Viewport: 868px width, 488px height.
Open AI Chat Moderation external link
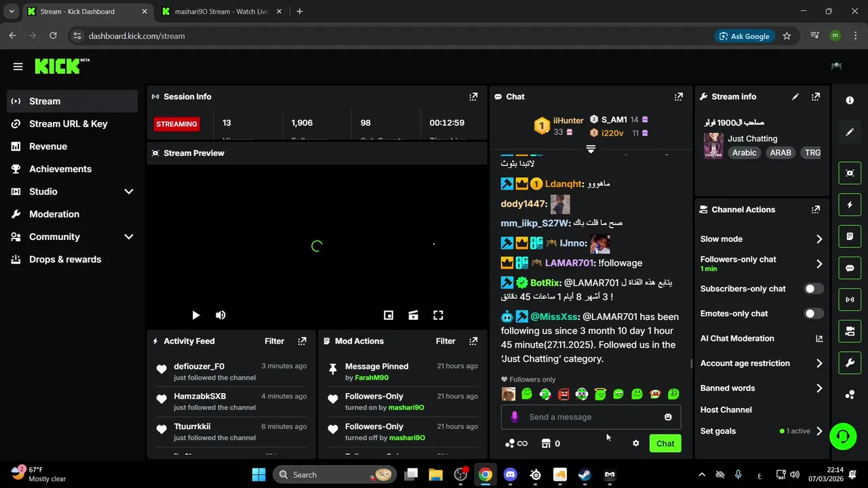pos(819,338)
